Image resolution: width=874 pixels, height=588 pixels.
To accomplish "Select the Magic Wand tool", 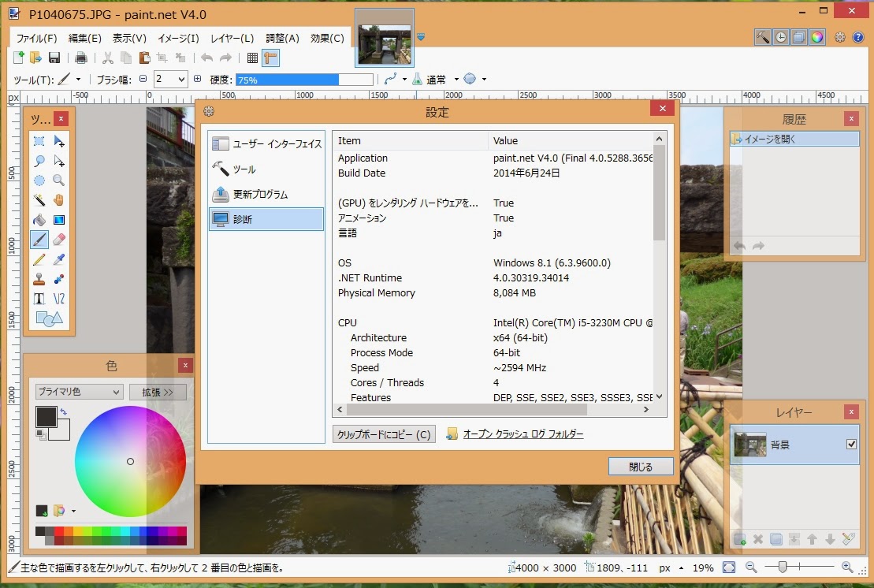I will pos(39,200).
